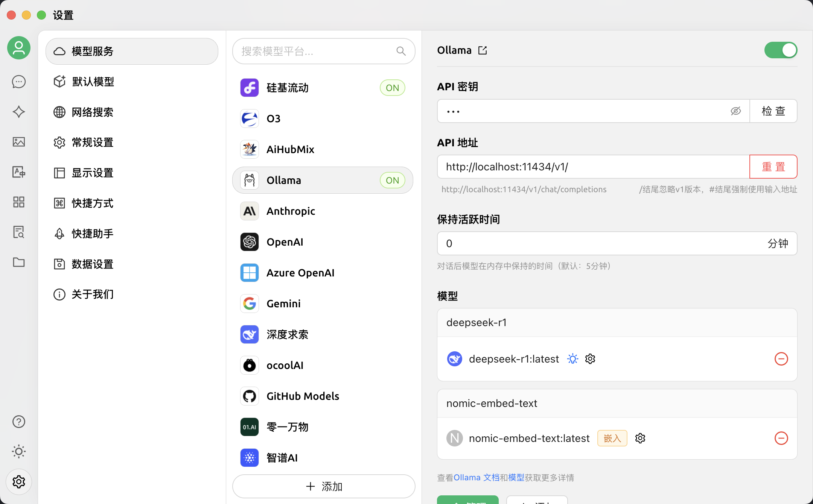Open 网络搜索 settings section
This screenshot has height=504, width=813.
(x=132, y=112)
